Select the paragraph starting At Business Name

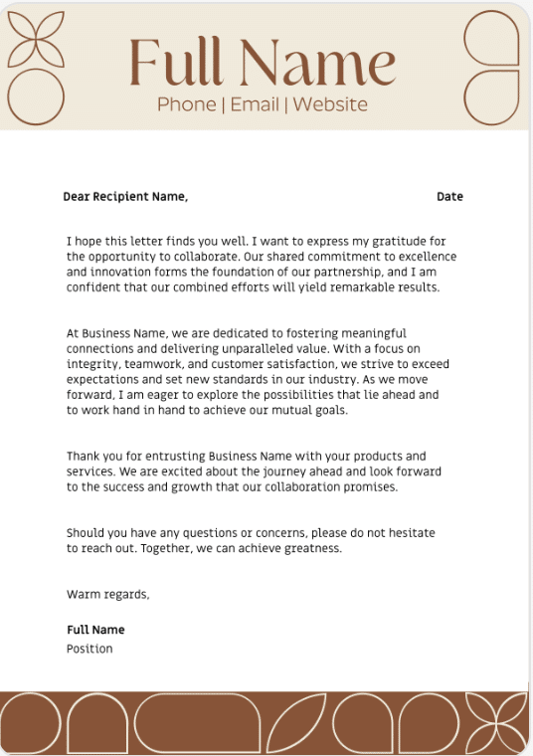click(x=258, y=372)
